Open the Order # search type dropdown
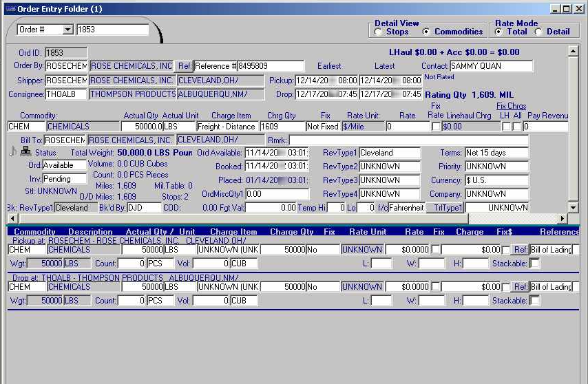Screen dimensions: 588x384 pos(68,30)
